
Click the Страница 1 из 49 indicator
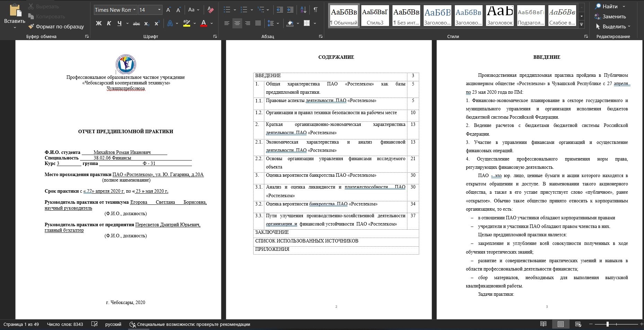pyautogui.click(x=21, y=324)
